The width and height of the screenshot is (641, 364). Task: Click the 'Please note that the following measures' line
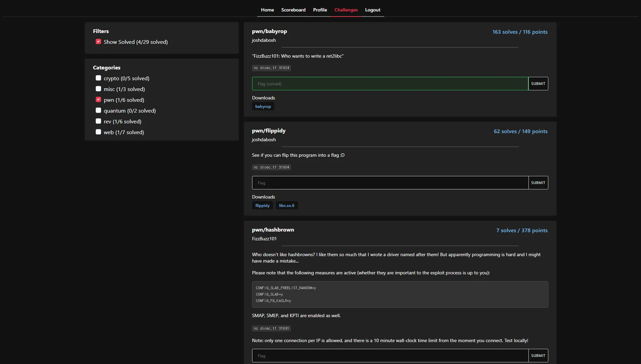tap(371, 273)
